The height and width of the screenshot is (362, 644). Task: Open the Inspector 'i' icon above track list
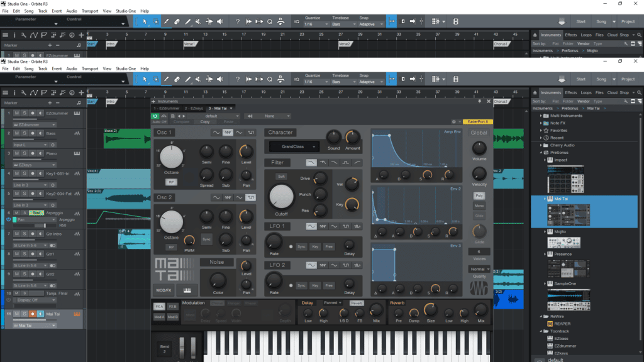(14, 93)
